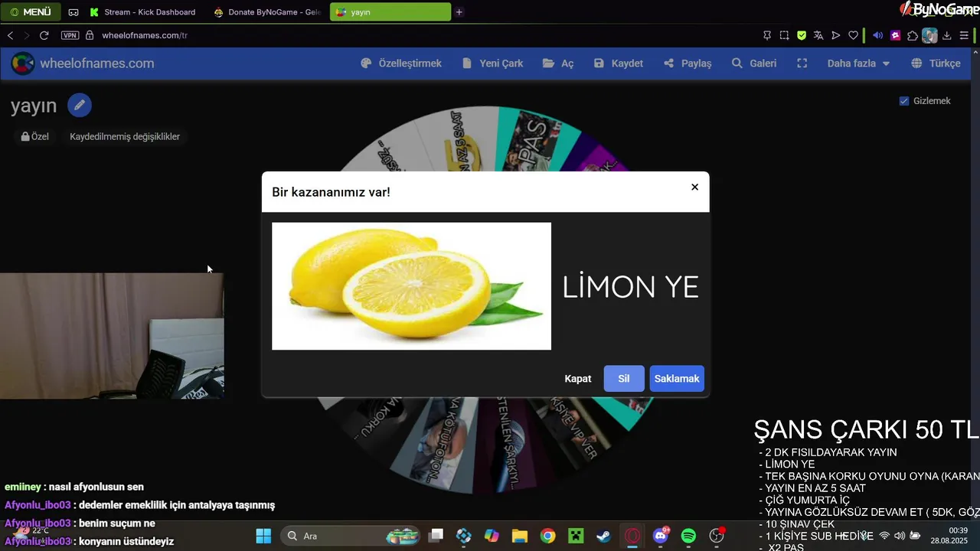The image size is (980, 551).
Task: Click the volume tray icon
Action: 900,536
